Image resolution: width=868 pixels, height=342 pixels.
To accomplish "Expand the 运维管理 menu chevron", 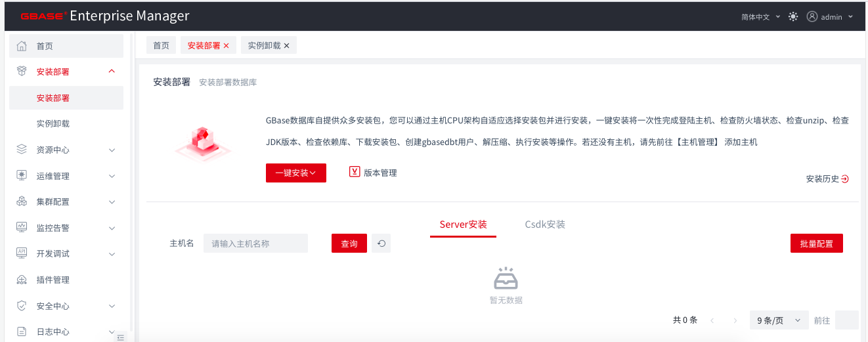I will pyautogui.click(x=112, y=176).
